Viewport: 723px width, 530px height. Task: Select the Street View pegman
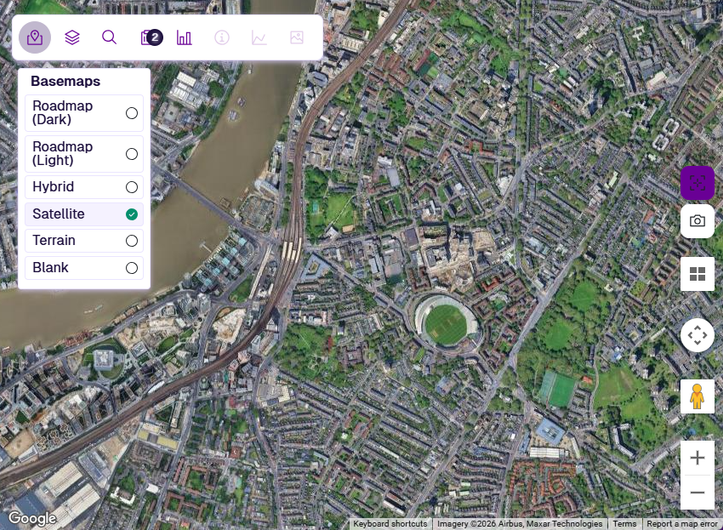[x=697, y=397]
